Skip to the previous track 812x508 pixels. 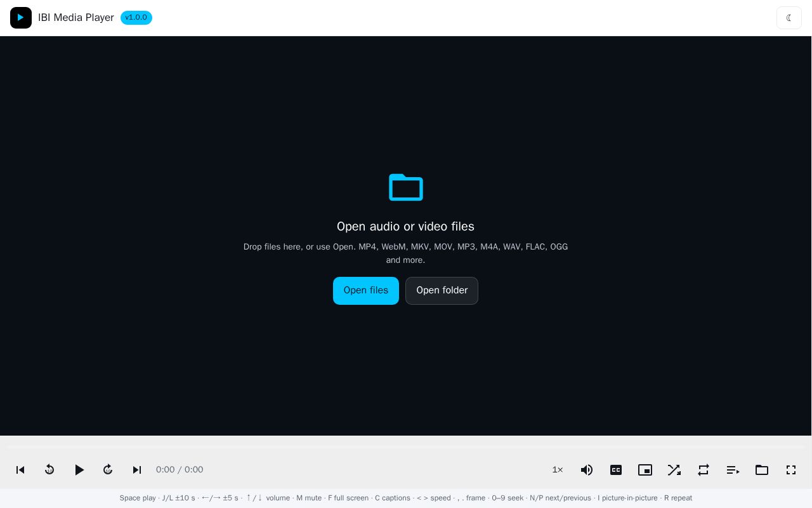(20, 470)
